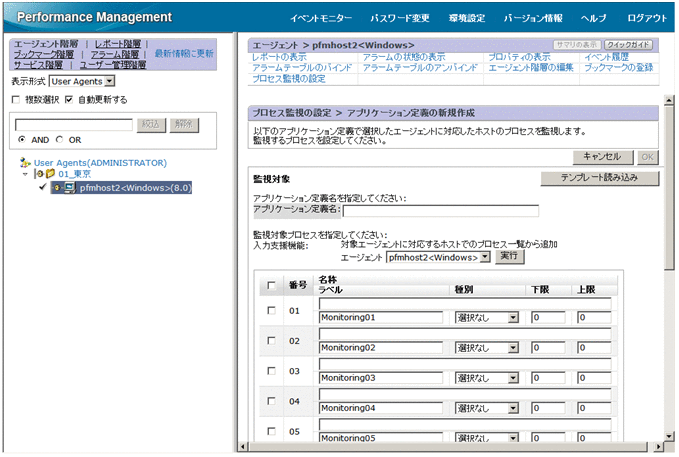Viewport: 679px width, 457px height.
Task: Enable the 複数選択 checkbox
Action: 15,100
